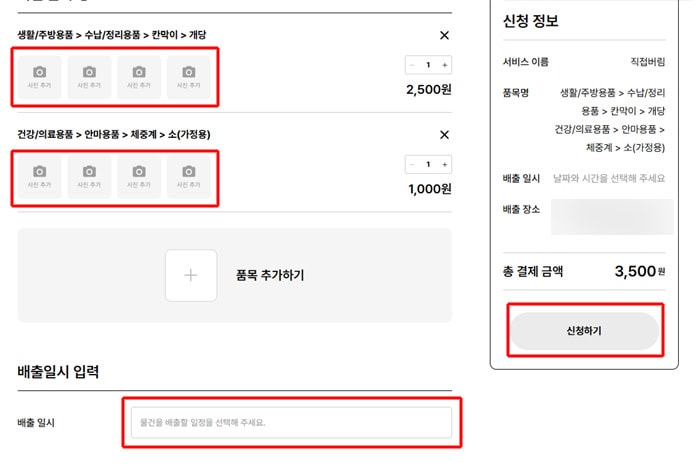The image size is (700, 467).
Task: Click the 총 결제 금액 label
Action: click(533, 271)
